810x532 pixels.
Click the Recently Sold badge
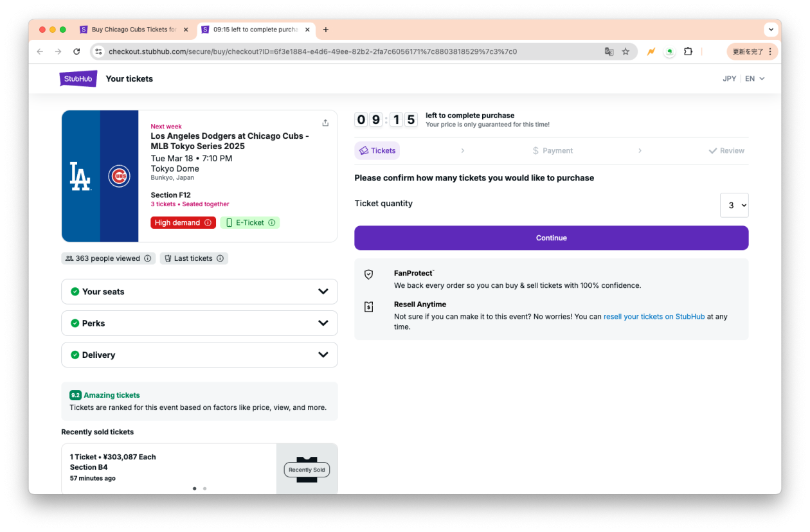307,470
